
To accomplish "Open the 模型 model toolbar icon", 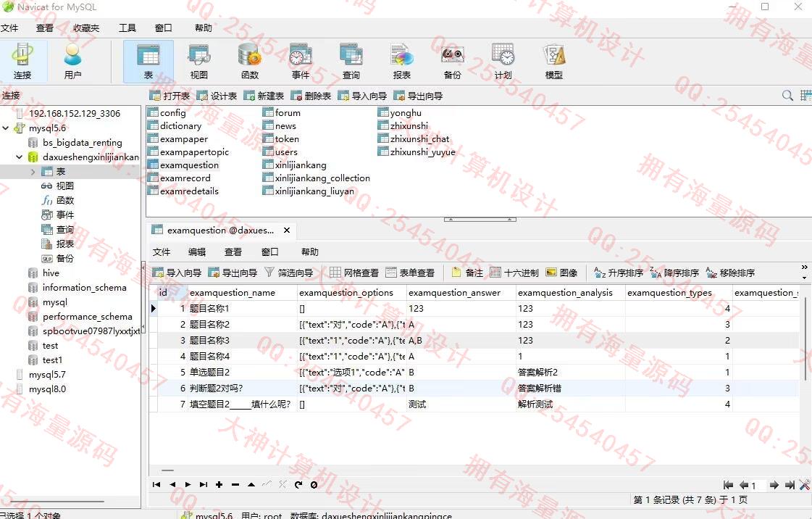I will tap(553, 61).
